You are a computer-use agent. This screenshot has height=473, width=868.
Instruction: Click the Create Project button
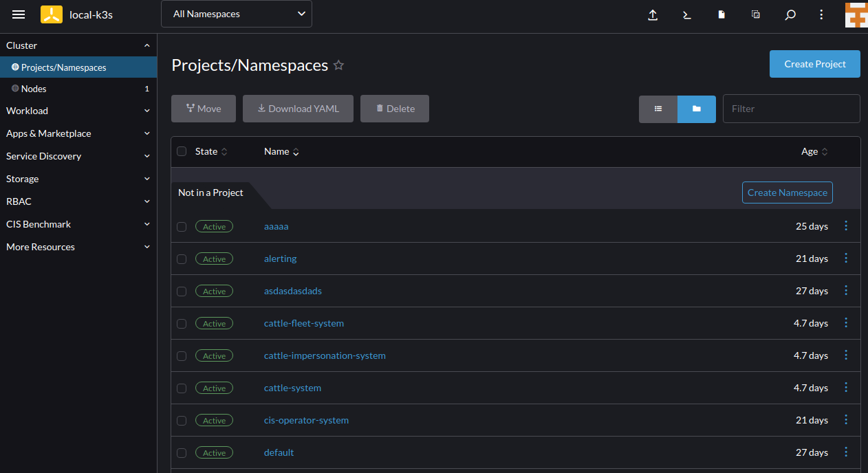pyautogui.click(x=814, y=63)
